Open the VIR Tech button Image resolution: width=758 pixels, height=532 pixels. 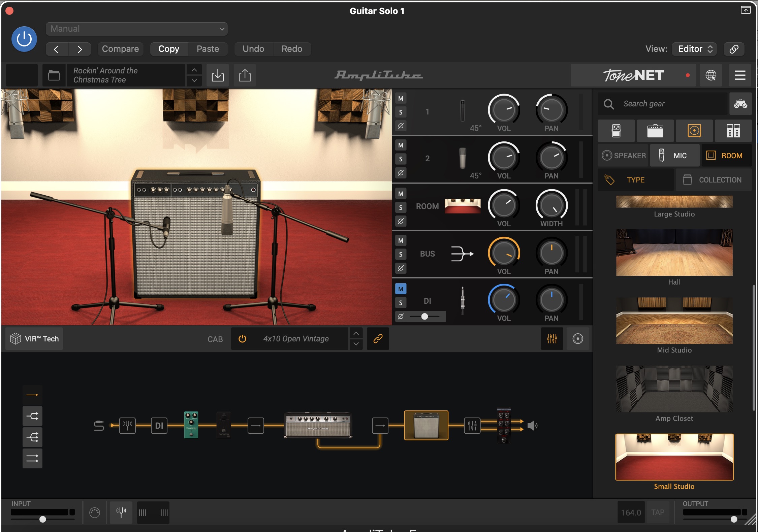coord(34,339)
